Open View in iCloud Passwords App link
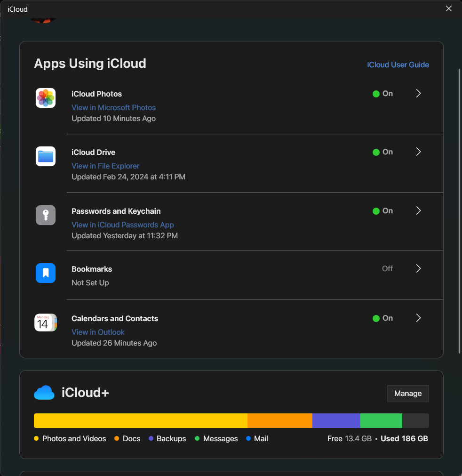The width and height of the screenshot is (462, 476). pos(122,225)
